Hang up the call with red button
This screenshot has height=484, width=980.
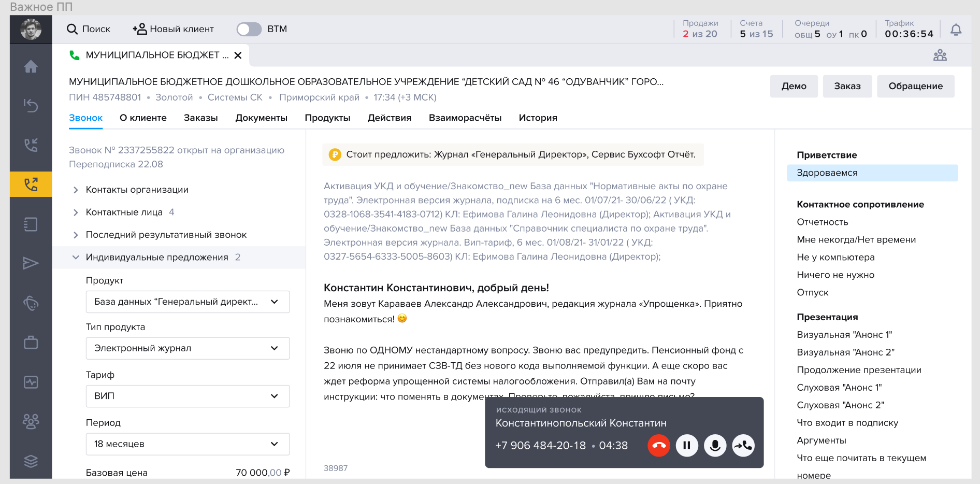click(x=659, y=446)
